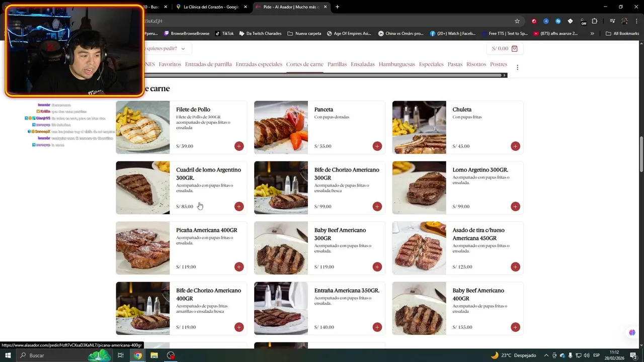The height and width of the screenshot is (362, 644).
Task: Open the All Bookmarks folder
Action: coord(622,34)
